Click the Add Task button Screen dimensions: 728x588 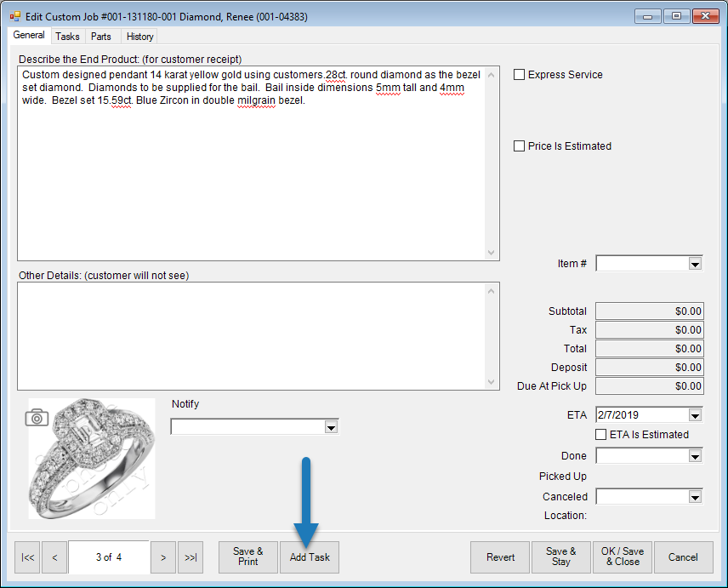pos(310,557)
